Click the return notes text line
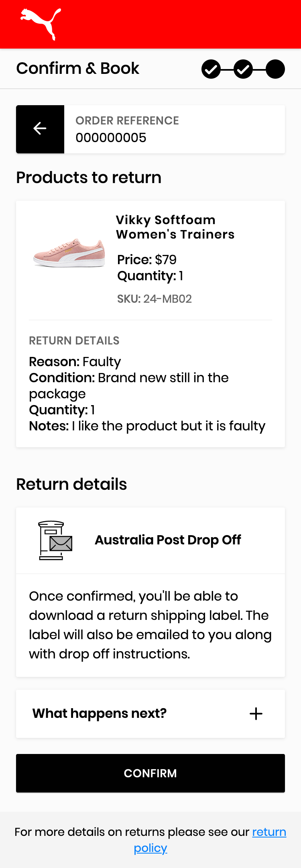 pos(147,426)
